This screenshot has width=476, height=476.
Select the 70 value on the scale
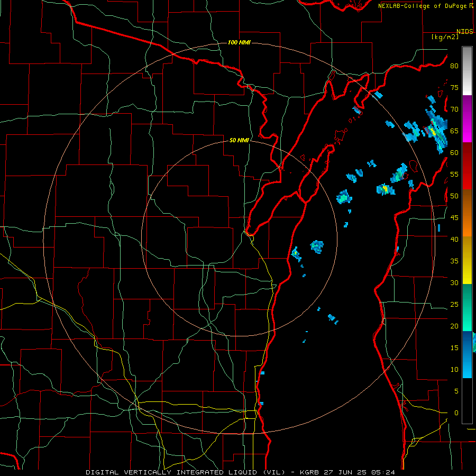click(x=454, y=109)
